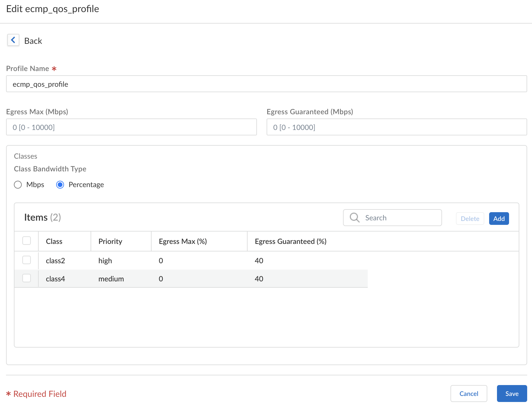Open the class4 row entry
Screen dimensions: 532x405
click(x=55, y=279)
